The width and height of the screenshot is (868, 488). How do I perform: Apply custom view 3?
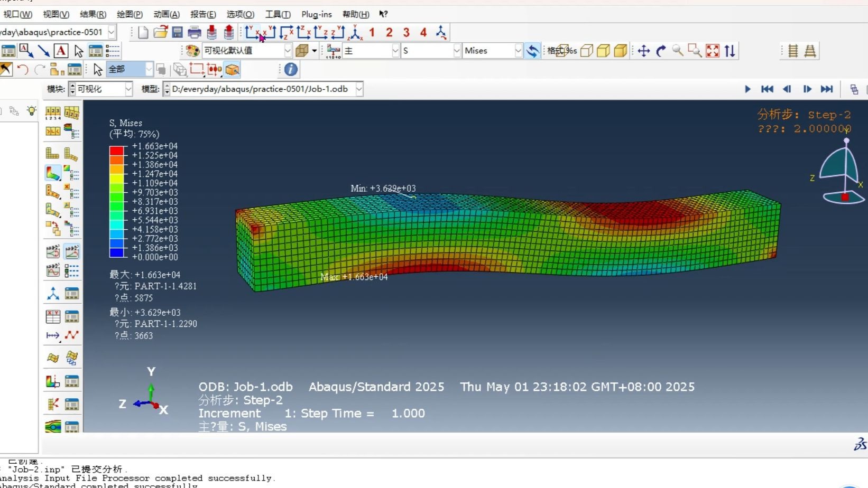tap(407, 33)
